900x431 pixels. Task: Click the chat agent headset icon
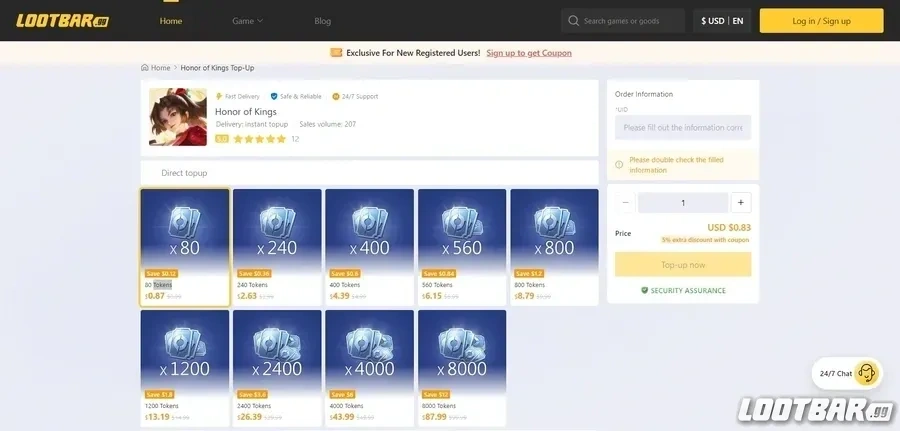pos(866,374)
